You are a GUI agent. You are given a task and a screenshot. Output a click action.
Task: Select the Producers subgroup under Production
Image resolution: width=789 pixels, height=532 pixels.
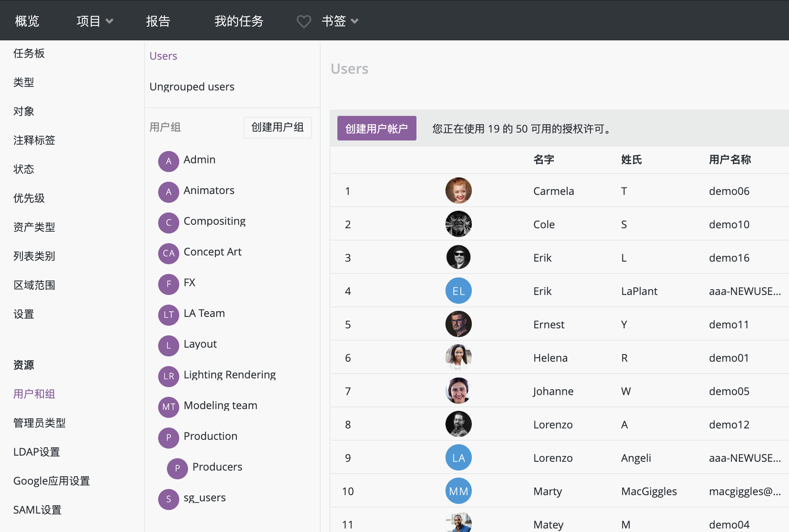click(217, 467)
